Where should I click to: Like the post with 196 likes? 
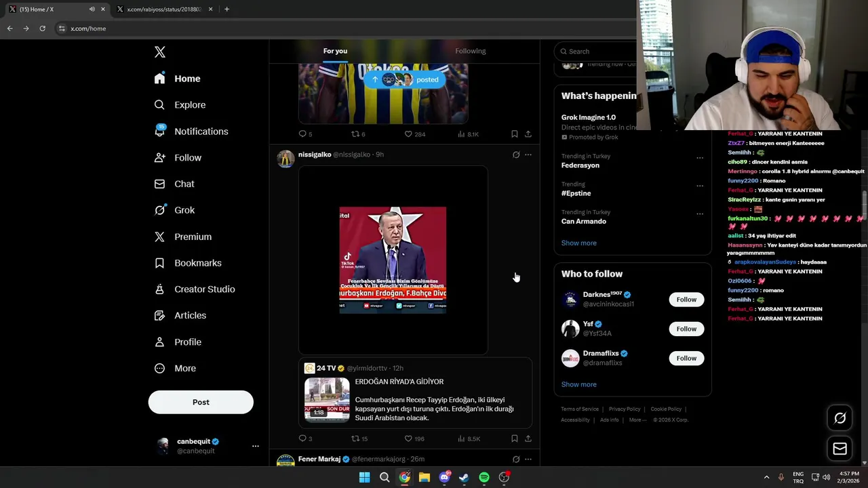point(415,439)
